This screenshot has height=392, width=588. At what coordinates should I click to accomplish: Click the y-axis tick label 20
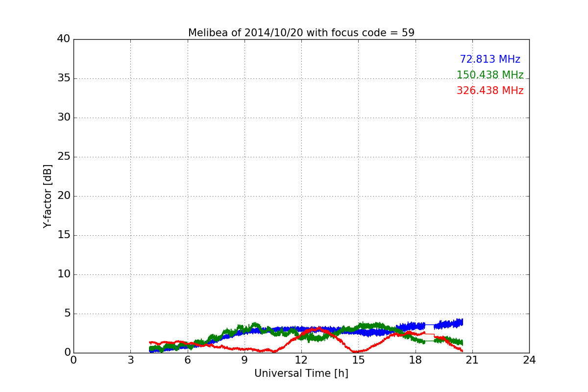click(64, 196)
